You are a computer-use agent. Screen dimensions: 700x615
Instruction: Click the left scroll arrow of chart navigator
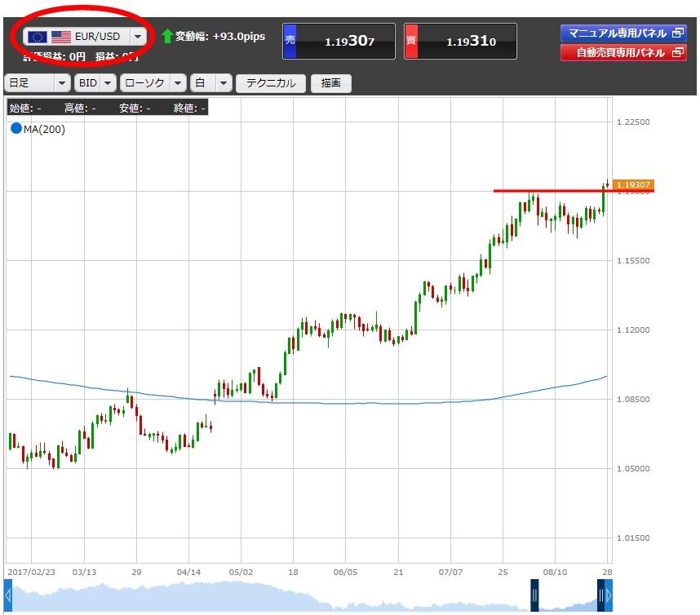[8, 596]
